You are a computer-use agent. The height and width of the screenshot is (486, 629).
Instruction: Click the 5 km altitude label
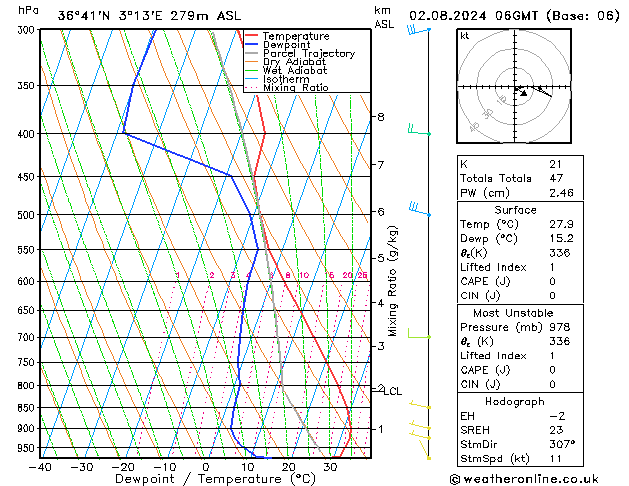pos(380,258)
